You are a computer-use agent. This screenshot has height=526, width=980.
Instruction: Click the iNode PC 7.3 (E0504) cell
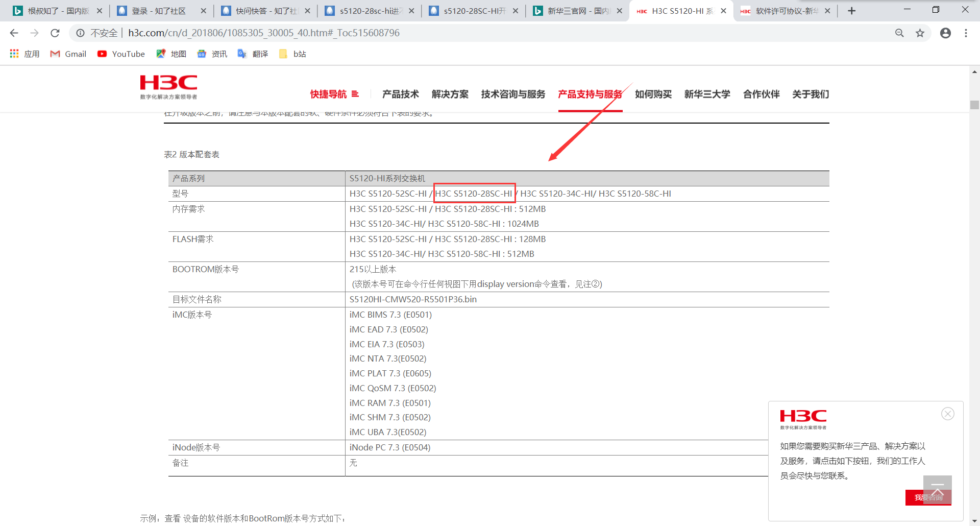[x=390, y=447]
